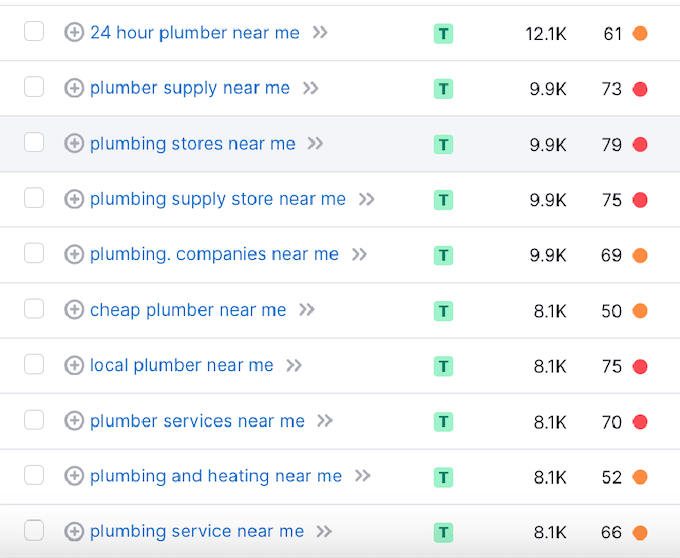Open 'plumbing stores near me' keyword link
The image size is (680, 558).
[192, 144]
